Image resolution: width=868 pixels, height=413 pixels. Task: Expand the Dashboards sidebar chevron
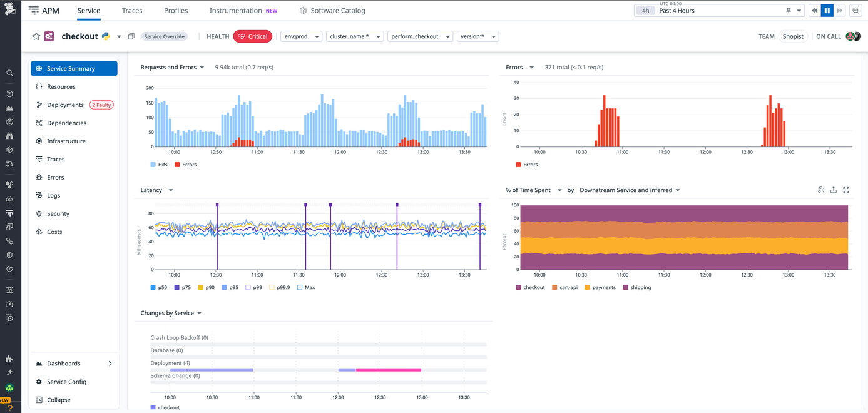pos(110,364)
